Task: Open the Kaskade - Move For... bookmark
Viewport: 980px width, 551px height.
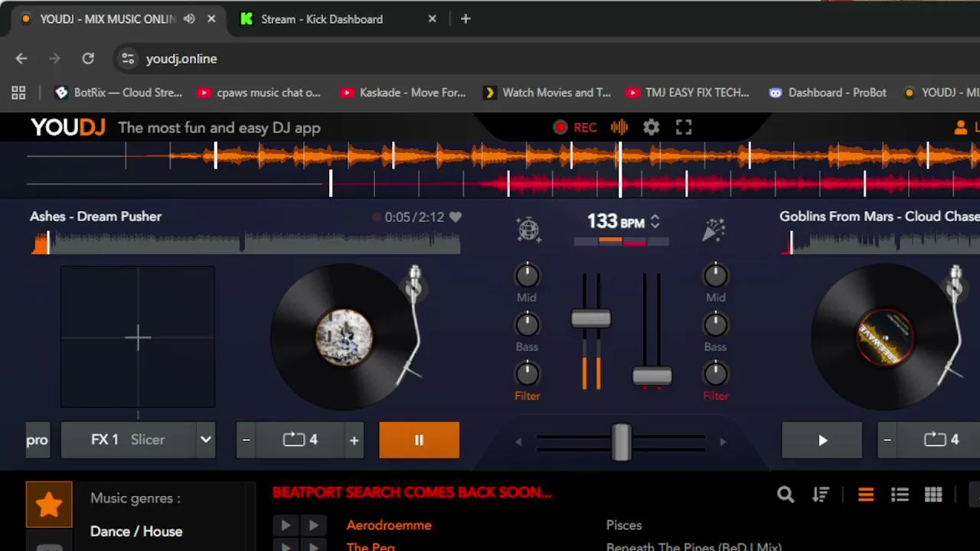Action: point(403,93)
